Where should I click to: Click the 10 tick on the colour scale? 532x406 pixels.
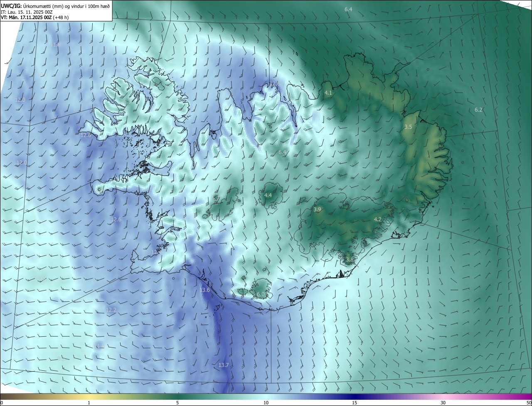(x=266, y=403)
